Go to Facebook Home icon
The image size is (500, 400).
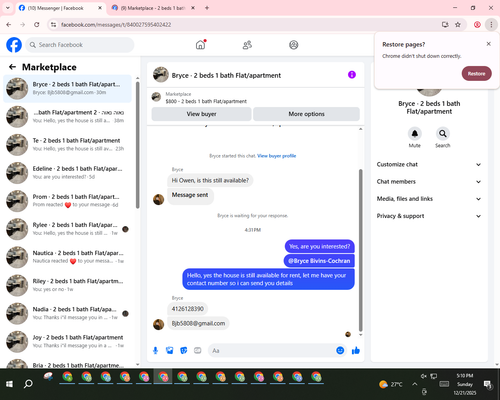(200, 45)
